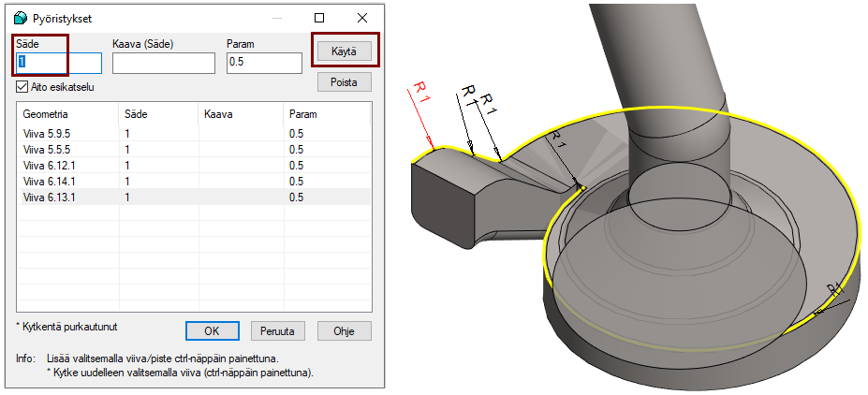Toggle the Aito esikatselu checkbox
The width and height of the screenshot is (868, 395).
22,87
